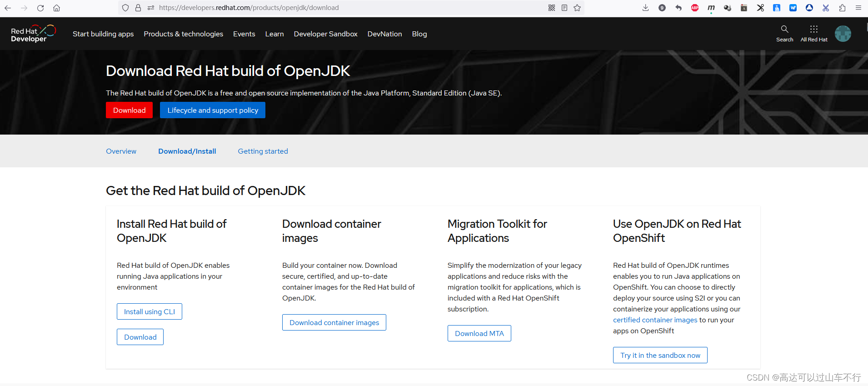
Task: Click the user avatar in the header
Action: point(843,34)
